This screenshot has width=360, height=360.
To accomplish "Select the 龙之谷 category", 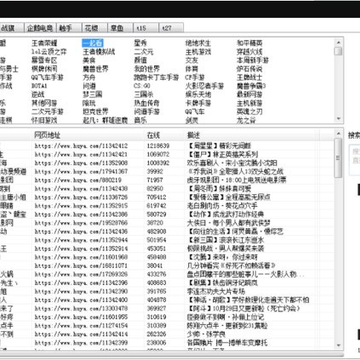I will click(246, 120).
